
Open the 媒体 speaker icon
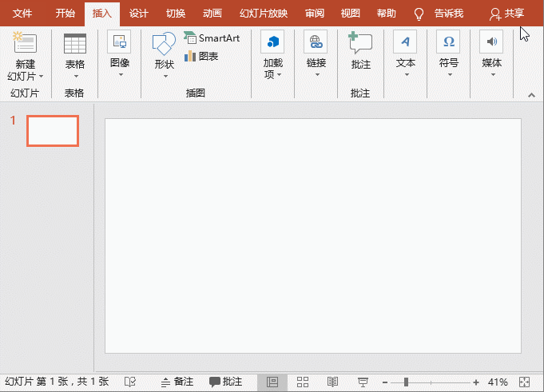pyautogui.click(x=491, y=42)
